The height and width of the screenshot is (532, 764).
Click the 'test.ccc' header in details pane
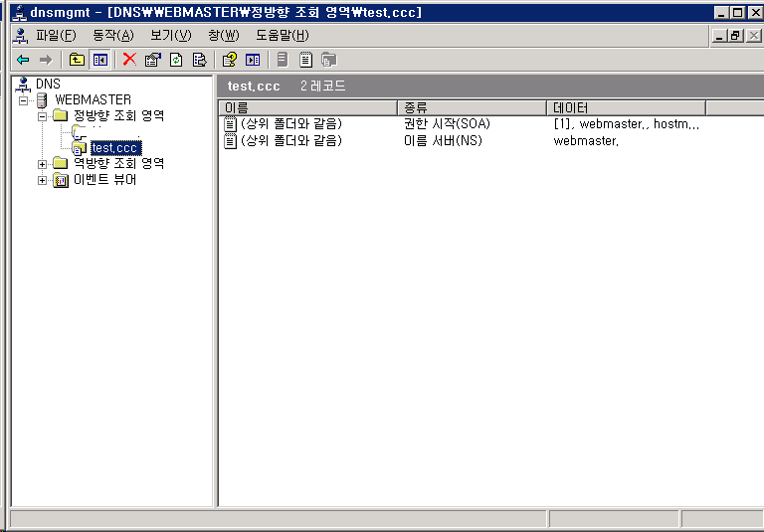click(254, 87)
